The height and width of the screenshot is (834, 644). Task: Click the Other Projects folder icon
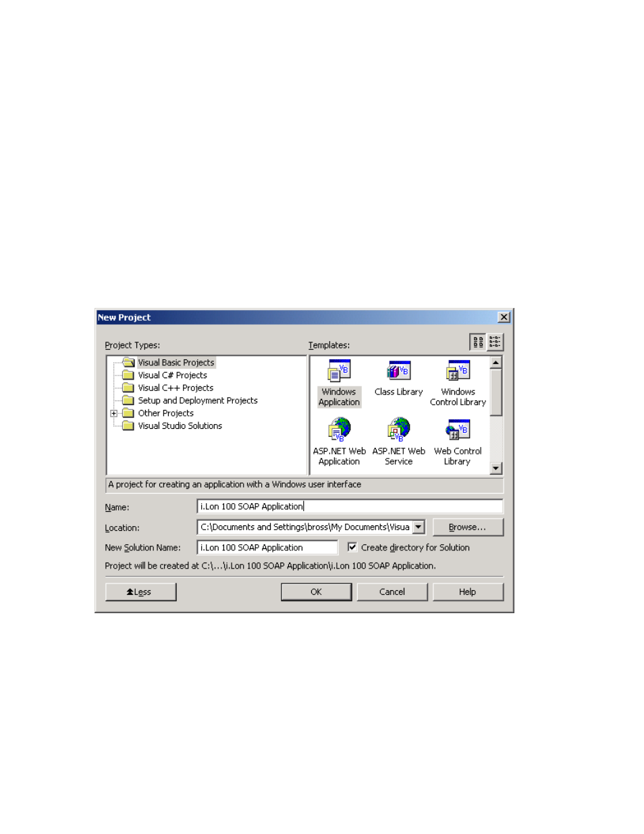[x=128, y=413]
